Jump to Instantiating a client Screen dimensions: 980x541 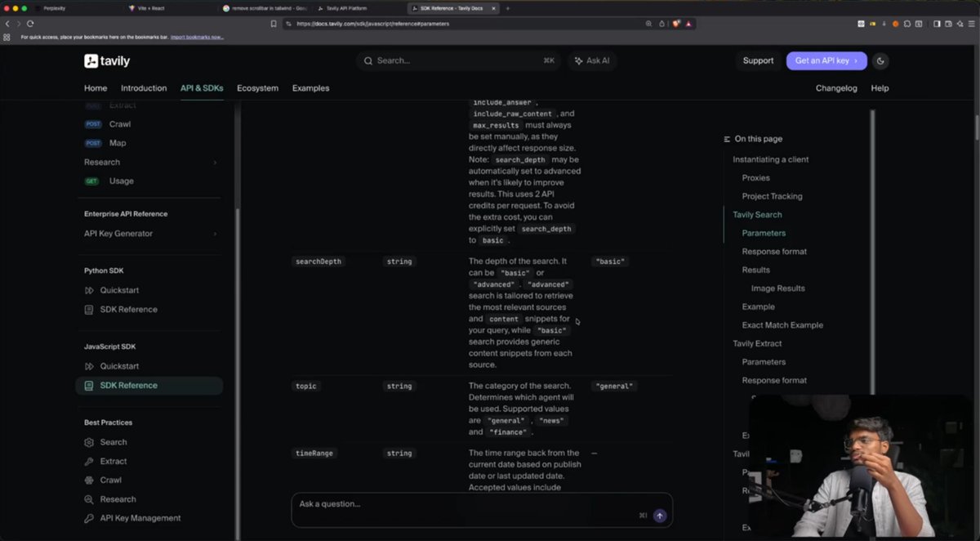click(771, 159)
